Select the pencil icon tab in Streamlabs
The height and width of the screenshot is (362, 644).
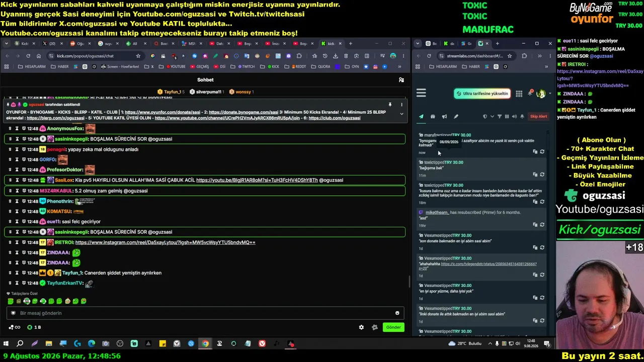[456, 117]
